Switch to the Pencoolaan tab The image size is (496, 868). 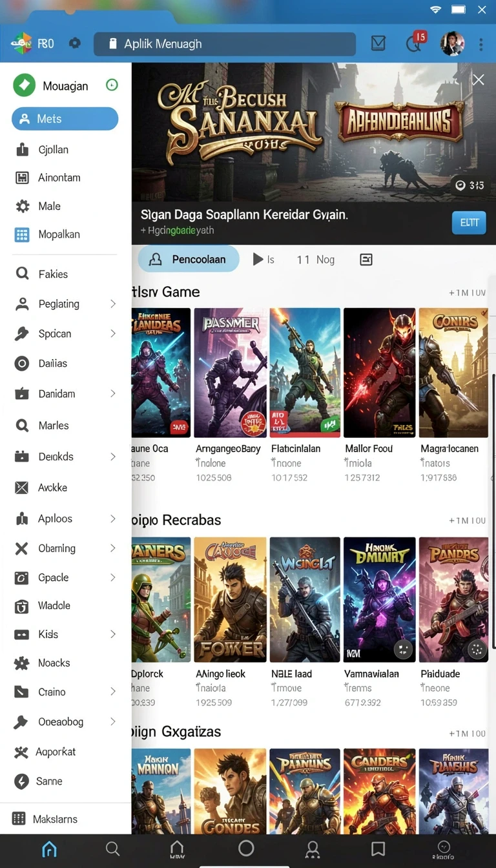tap(189, 260)
